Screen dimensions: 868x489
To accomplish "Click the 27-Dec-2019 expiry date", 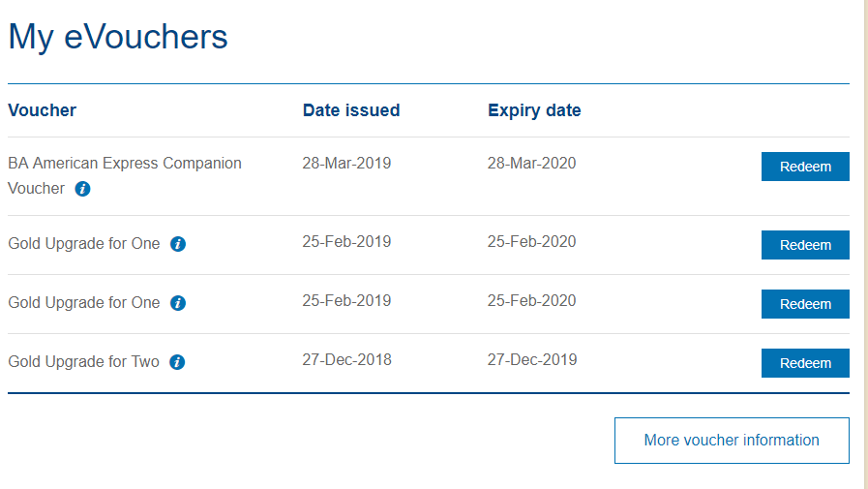I will (x=531, y=359).
